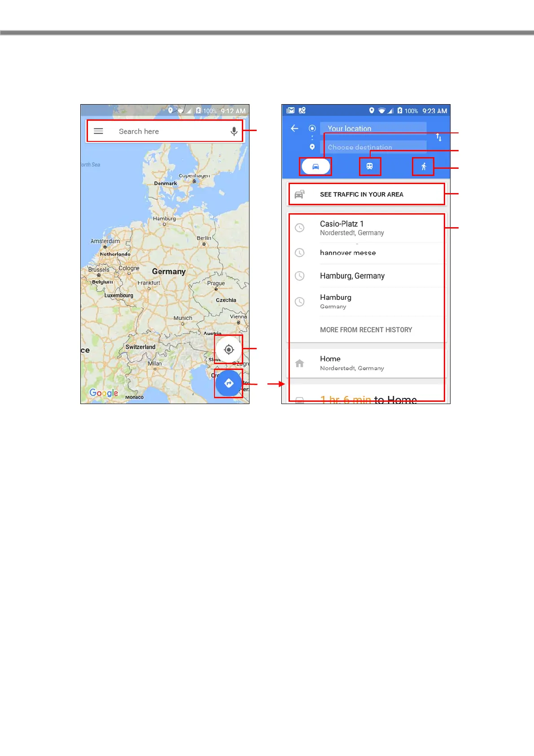Viewport: 534px width, 756px height.
Task: Choose hannover messe recent entry
Action: [367, 253]
